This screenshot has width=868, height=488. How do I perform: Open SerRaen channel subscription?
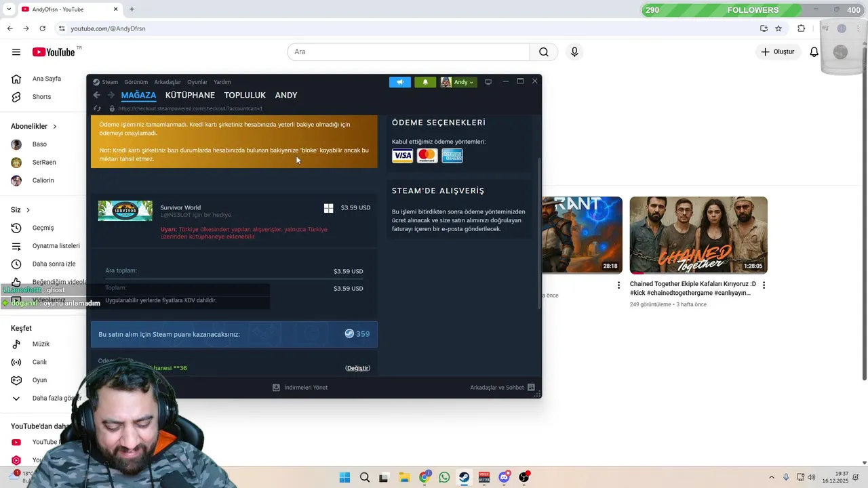(45, 163)
